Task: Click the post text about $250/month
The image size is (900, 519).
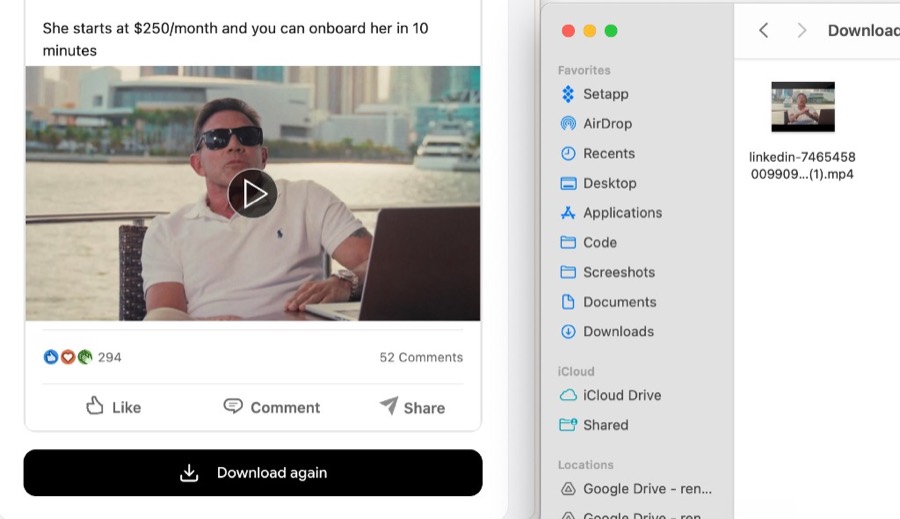Action: [x=235, y=39]
